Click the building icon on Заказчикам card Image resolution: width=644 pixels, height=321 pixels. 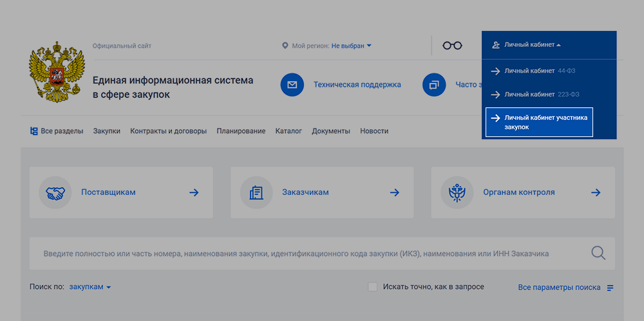tap(256, 192)
